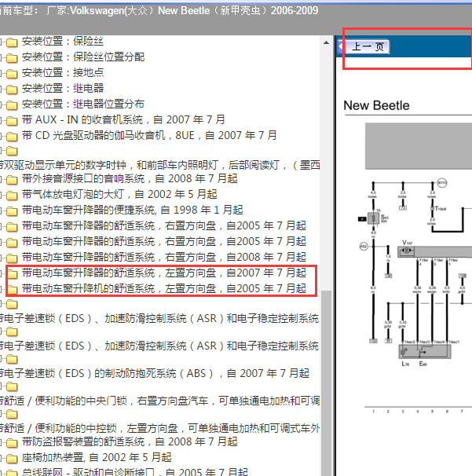Click the New Beetle heading in viewer
The image size is (472, 476).
click(376, 105)
